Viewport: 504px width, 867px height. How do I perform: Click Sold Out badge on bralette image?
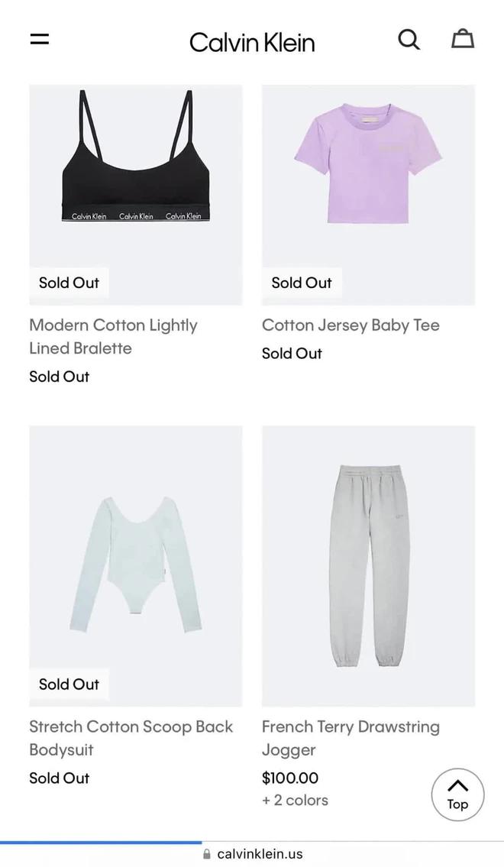click(69, 283)
